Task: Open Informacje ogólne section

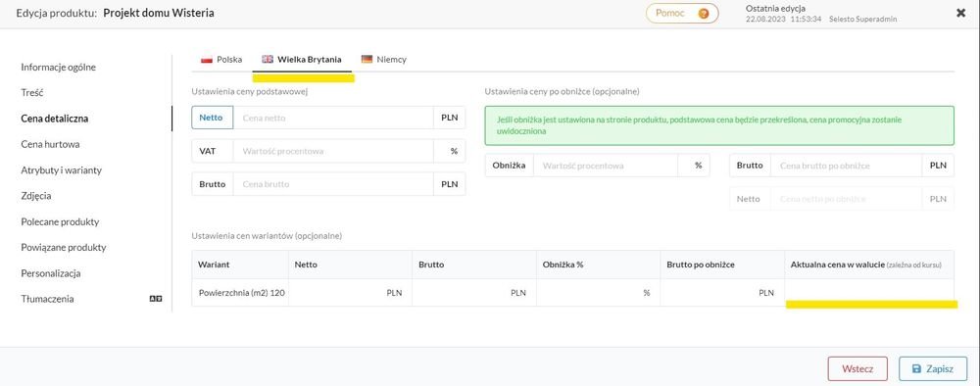Action: (58, 67)
